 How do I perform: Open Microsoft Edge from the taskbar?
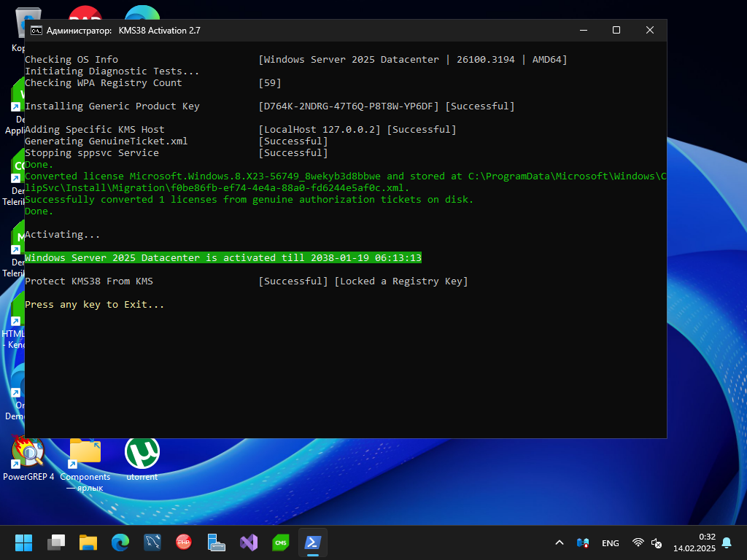pos(120,542)
